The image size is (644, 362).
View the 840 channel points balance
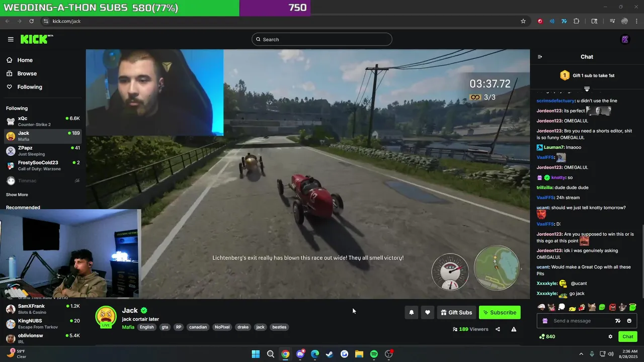[x=547, y=337]
